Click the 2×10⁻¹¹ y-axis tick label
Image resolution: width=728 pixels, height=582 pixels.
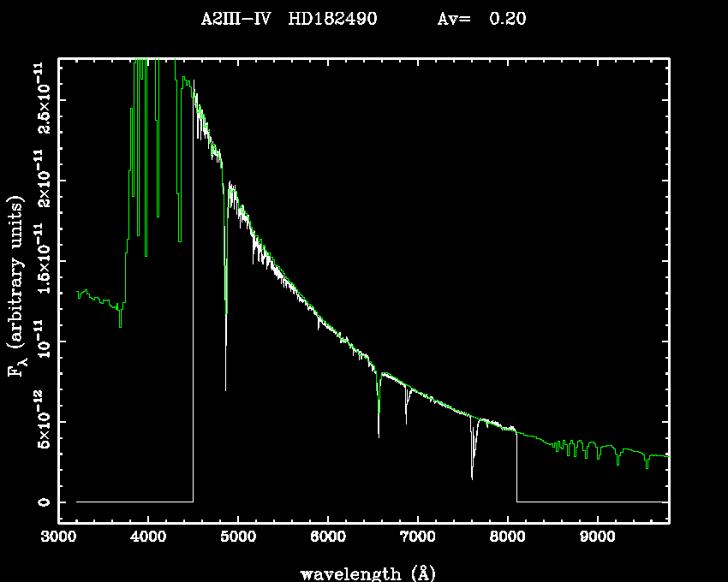click(x=40, y=179)
